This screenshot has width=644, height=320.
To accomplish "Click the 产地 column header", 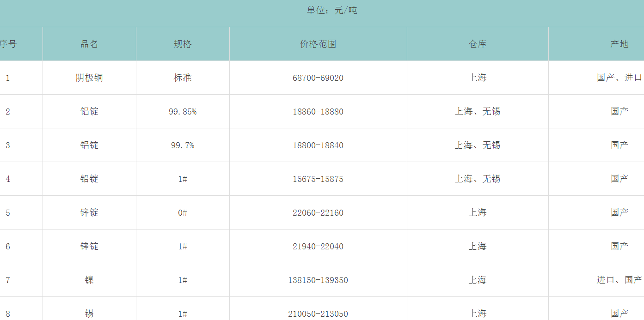I will click(619, 44).
